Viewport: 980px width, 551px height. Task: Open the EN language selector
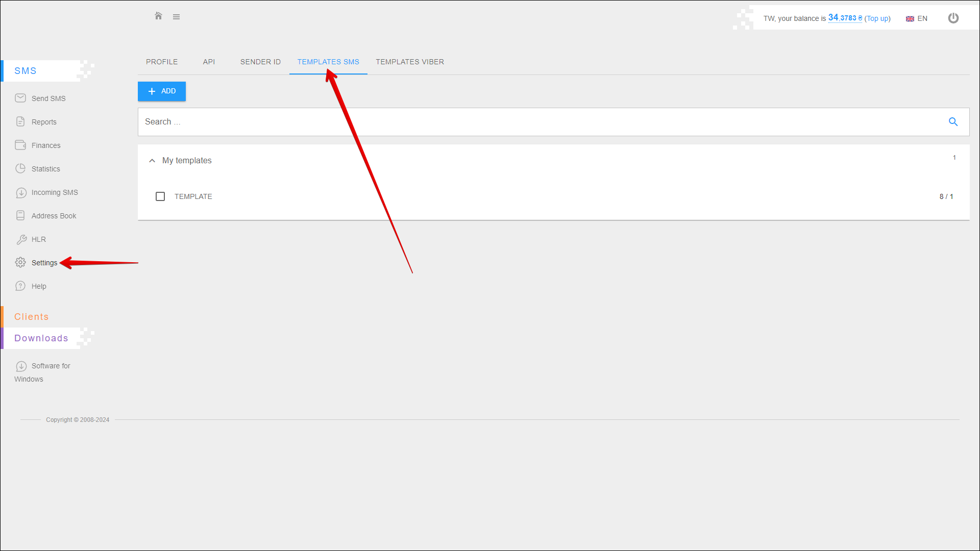pos(917,19)
